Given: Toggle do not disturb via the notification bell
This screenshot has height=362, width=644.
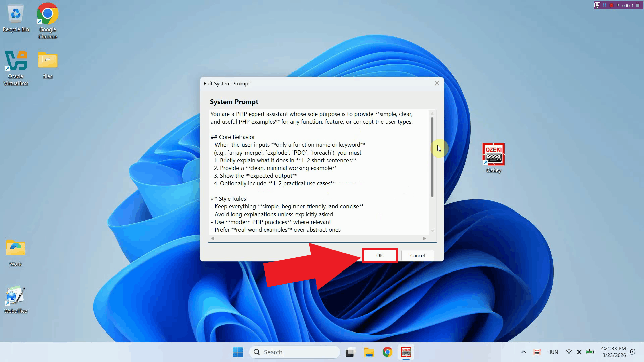Looking at the screenshot, I should [x=633, y=352].
